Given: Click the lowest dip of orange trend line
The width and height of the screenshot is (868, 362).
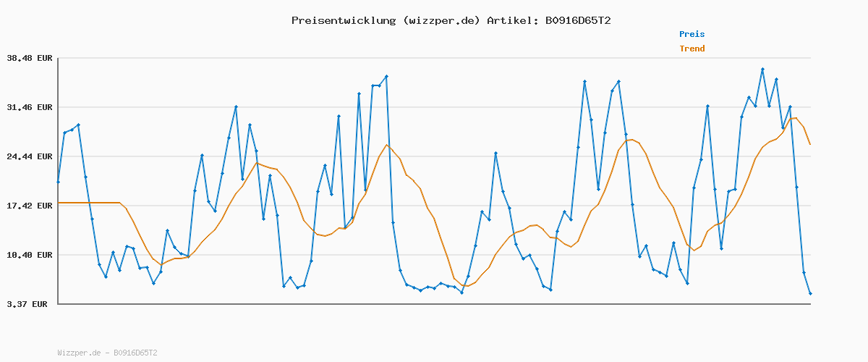Looking at the screenshot, I should point(467,286).
